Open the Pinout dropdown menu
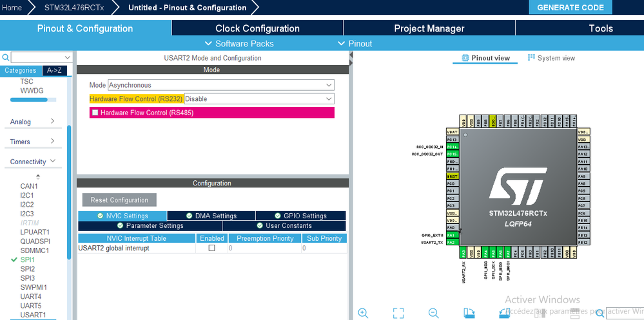Screen dimensions: 644x320 click(x=355, y=44)
